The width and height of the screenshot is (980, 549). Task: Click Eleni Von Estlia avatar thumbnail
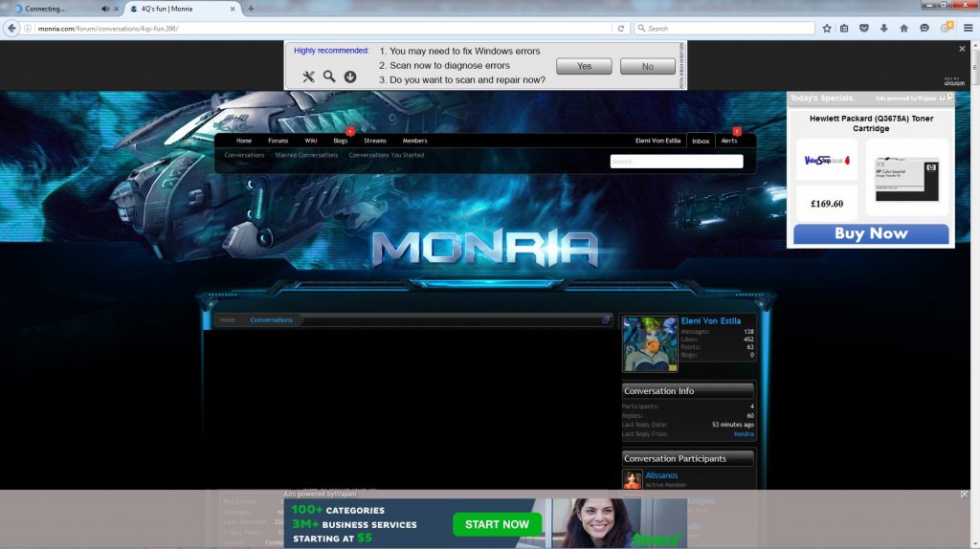point(650,343)
